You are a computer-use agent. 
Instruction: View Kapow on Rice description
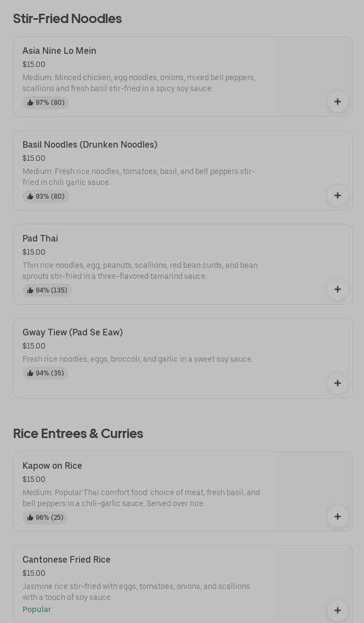point(141,498)
